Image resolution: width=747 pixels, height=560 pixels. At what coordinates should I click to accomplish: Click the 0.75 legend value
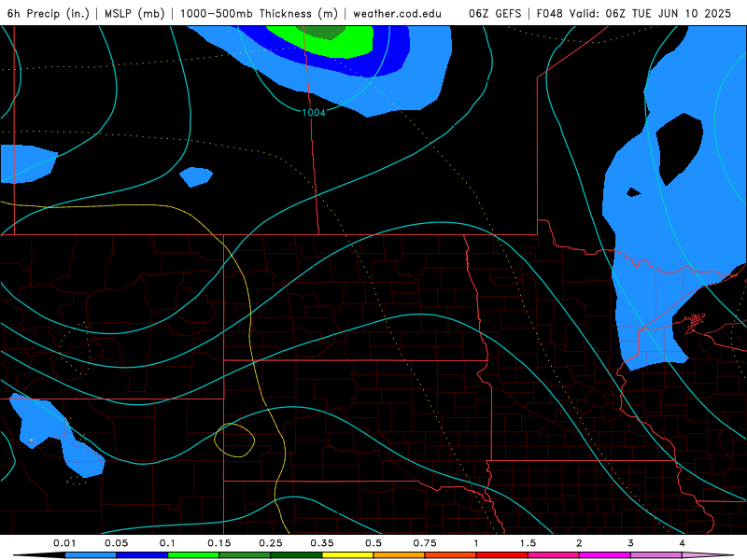pos(425,543)
